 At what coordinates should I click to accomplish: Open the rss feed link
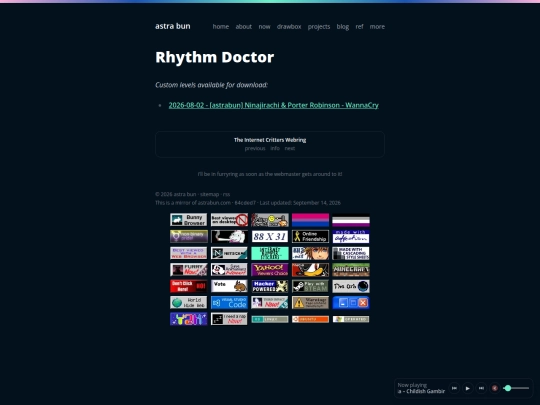coord(226,194)
